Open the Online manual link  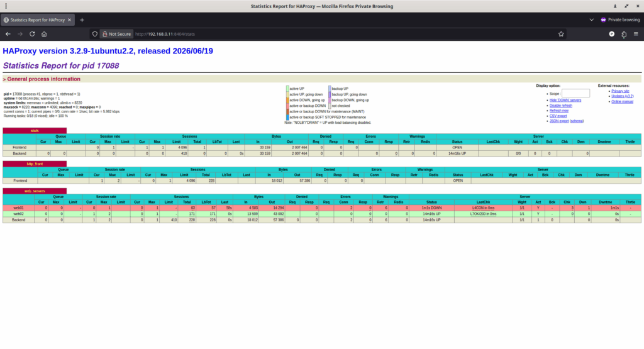click(622, 101)
